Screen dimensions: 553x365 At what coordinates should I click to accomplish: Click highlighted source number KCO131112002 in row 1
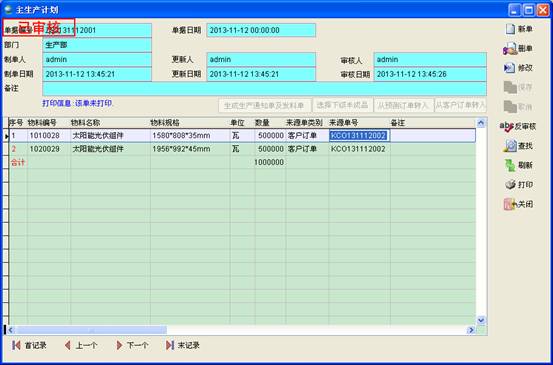click(x=359, y=136)
